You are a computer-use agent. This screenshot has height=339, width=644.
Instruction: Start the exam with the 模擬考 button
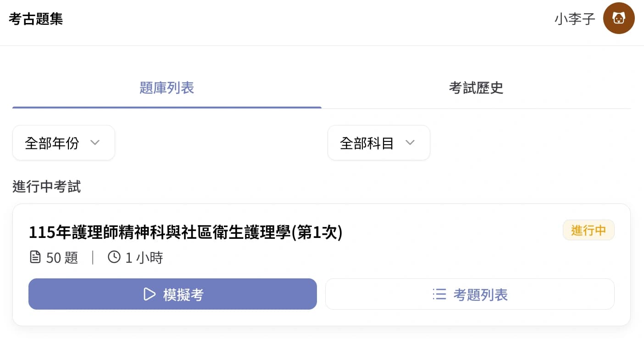pyautogui.click(x=172, y=294)
